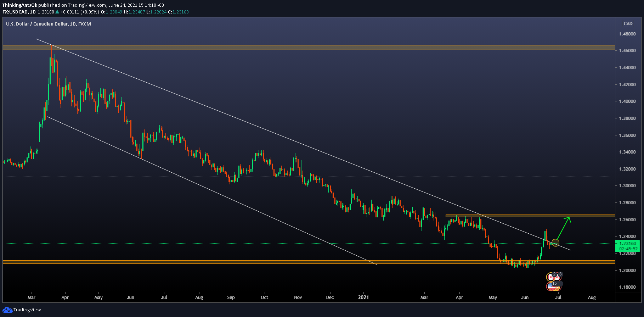Click the green current price label 1.23160

click(x=628, y=243)
